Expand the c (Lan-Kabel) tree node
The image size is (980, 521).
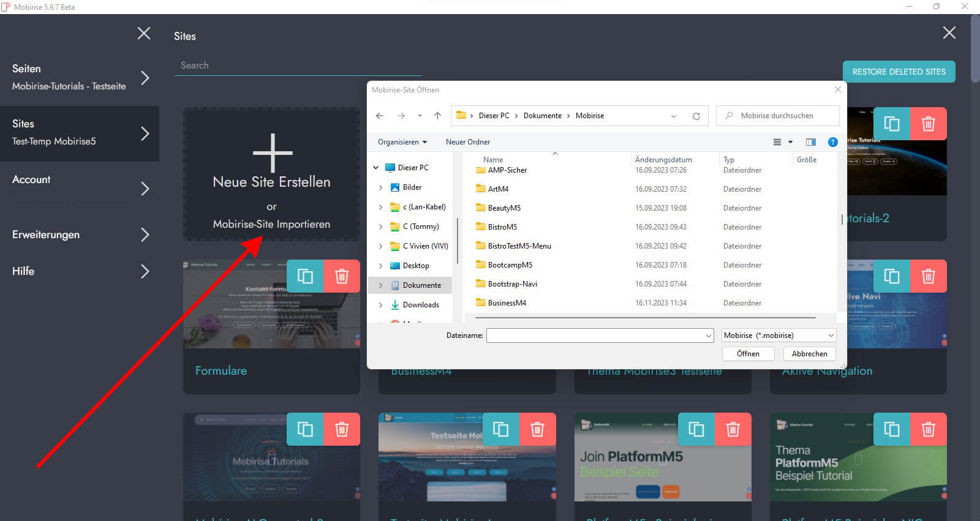click(x=381, y=207)
